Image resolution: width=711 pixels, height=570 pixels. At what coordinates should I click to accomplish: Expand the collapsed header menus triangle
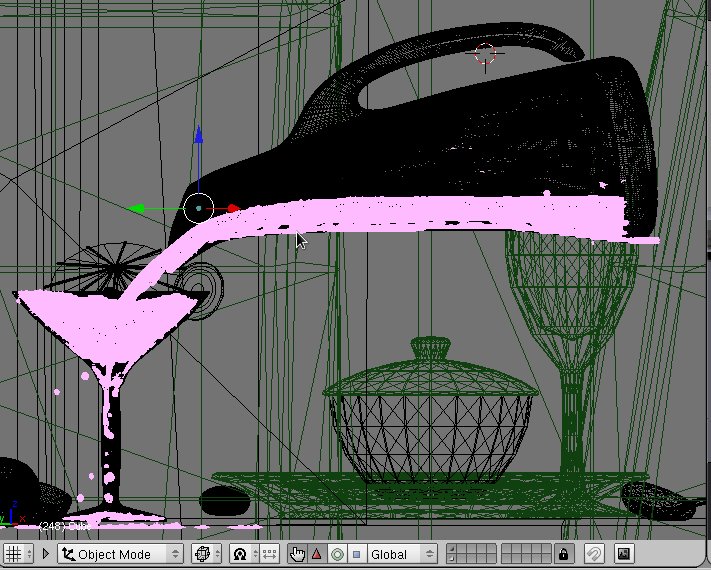tap(45, 554)
